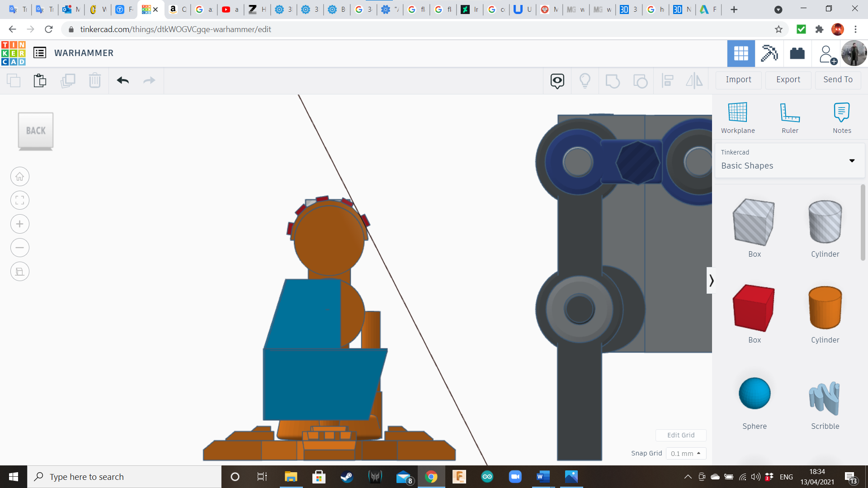
Task: Zoom in with the plus icon
Action: pyautogui.click(x=20, y=224)
